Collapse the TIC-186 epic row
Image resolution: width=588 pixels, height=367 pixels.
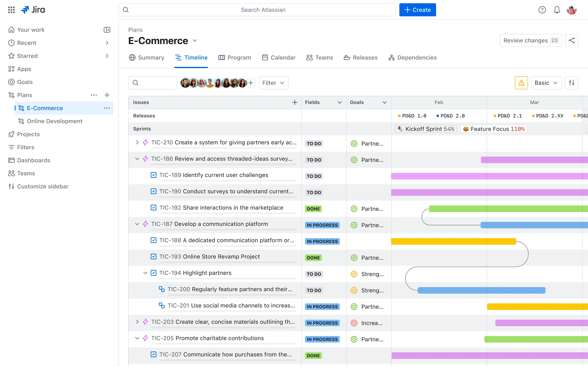(x=137, y=158)
